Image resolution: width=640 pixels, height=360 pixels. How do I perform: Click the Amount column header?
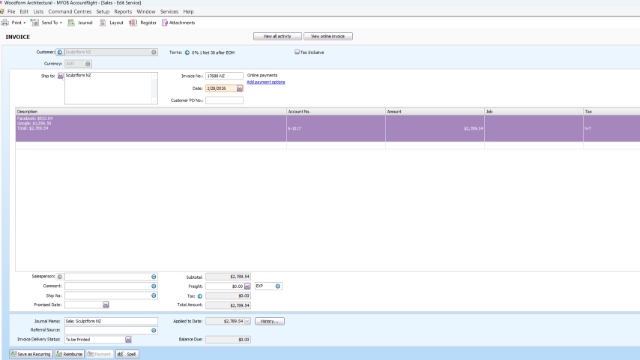[x=435, y=111]
